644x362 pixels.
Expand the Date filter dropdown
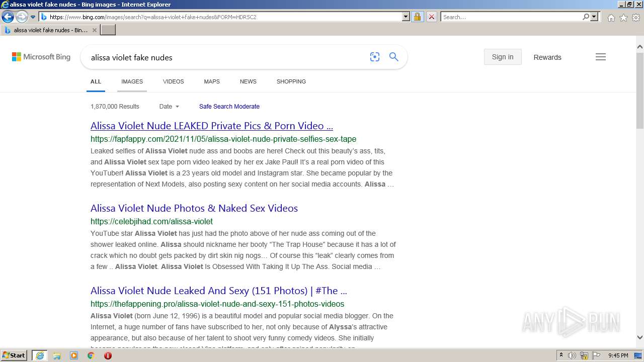pos(169,107)
